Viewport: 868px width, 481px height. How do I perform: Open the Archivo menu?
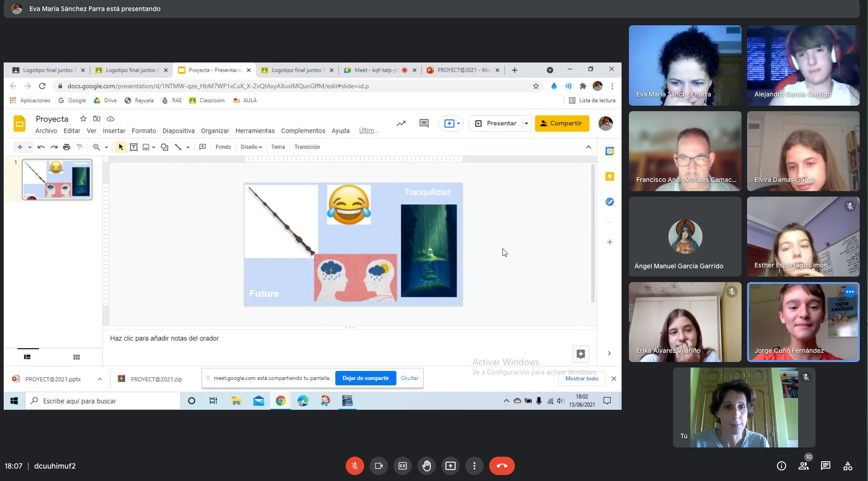pyautogui.click(x=46, y=130)
